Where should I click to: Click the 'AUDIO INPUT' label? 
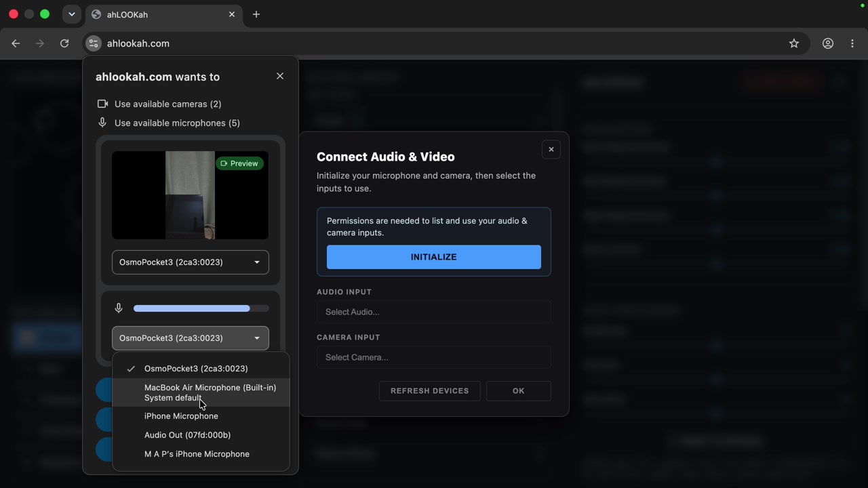coord(344,292)
